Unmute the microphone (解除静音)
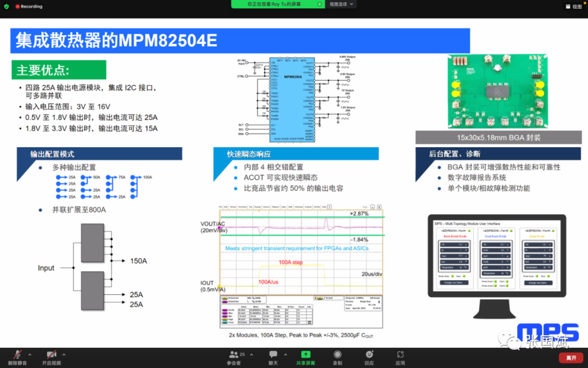The height and width of the screenshot is (368, 588). click(17, 358)
